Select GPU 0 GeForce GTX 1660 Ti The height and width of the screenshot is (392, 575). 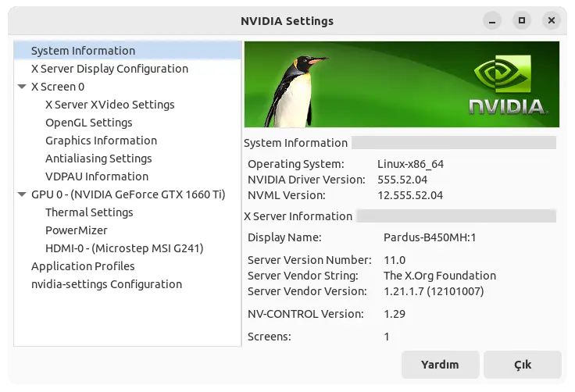click(128, 194)
